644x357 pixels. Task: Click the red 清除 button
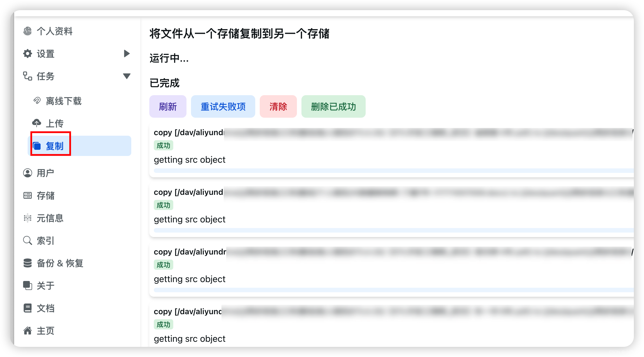[x=278, y=106]
